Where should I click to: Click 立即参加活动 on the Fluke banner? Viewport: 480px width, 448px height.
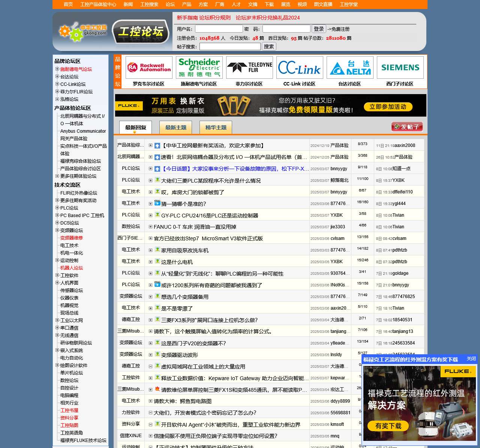(388, 107)
